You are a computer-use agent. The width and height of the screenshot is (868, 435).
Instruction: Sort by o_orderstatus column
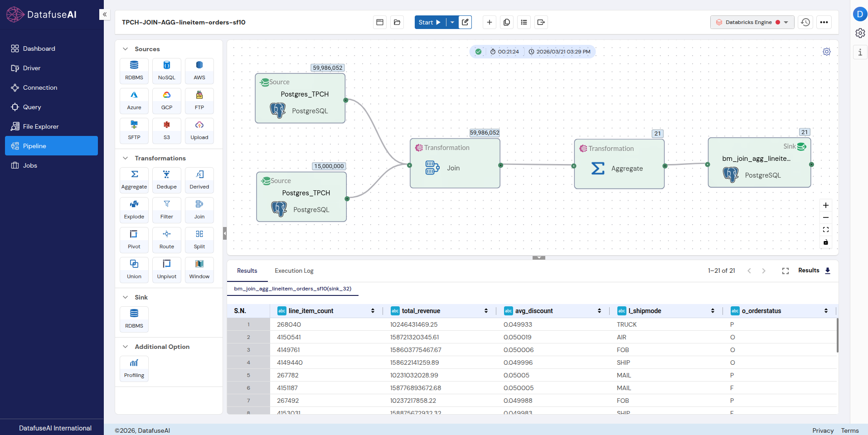[826, 311]
